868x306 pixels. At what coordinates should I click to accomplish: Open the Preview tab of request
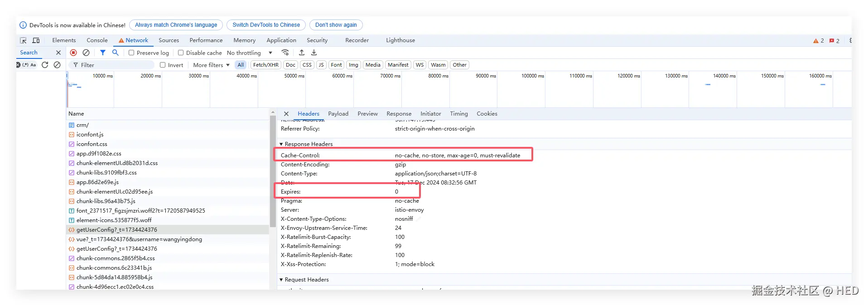pos(367,114)
